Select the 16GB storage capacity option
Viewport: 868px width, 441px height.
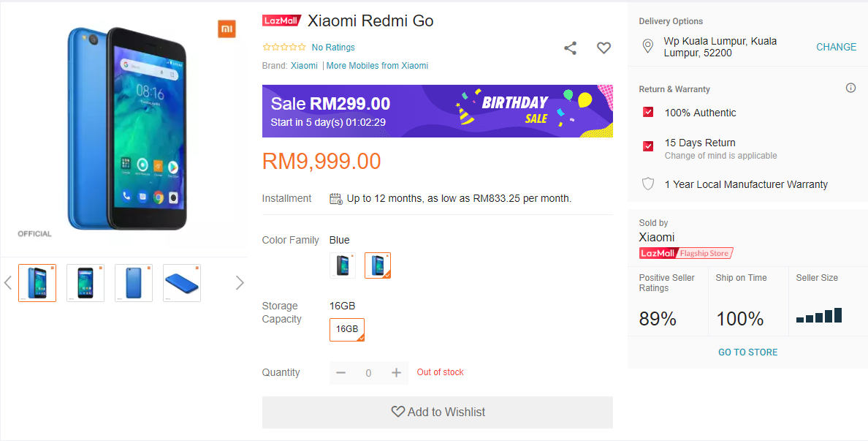[x=347, y=330]
